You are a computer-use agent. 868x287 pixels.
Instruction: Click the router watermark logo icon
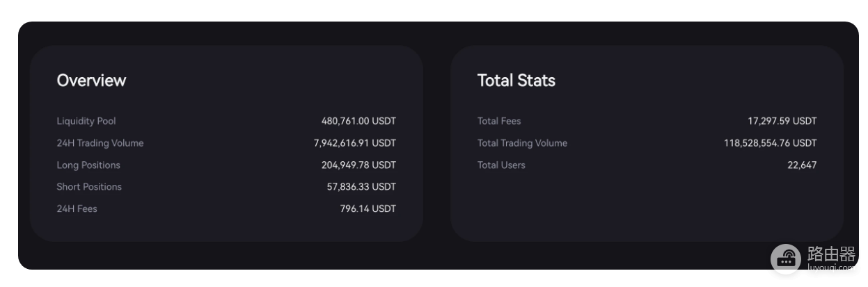(786, 259)
